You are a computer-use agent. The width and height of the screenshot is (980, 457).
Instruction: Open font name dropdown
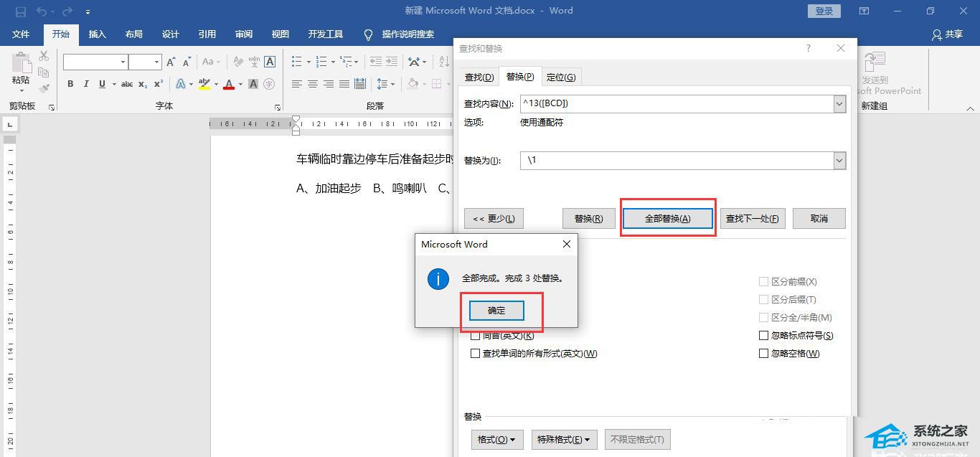click(x=123, y=62)
